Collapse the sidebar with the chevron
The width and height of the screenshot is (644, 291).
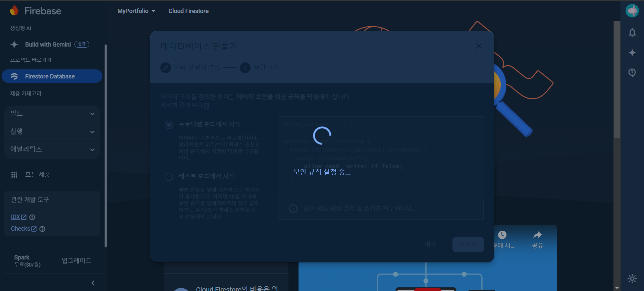point(93,283)
